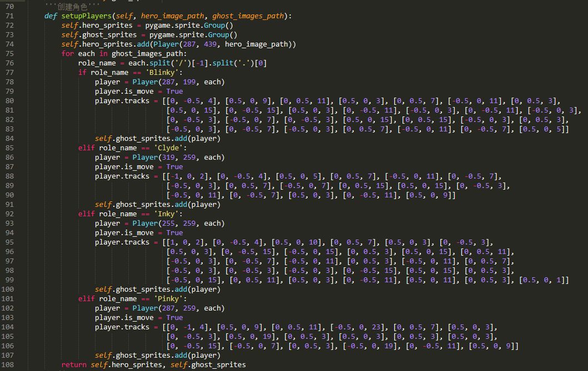This screenshot has height=371, width=588.
Task: Click line number 108 in the gutter
Action: pos(9,364)
